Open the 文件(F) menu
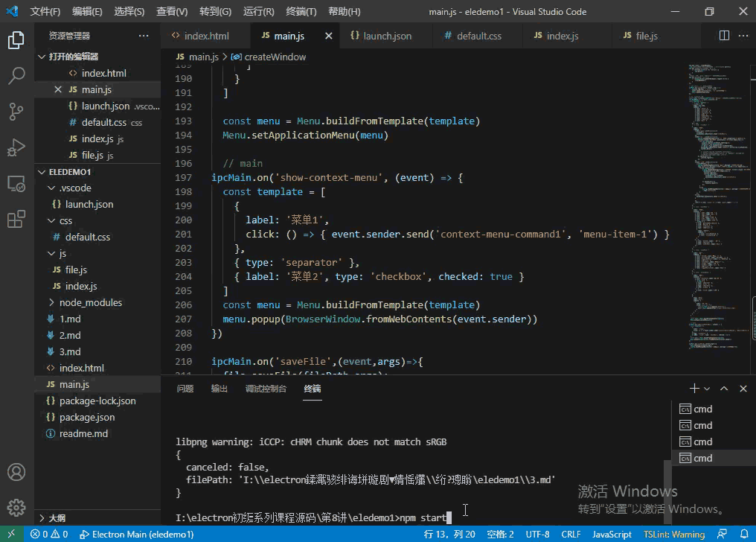 click(45, 12)
